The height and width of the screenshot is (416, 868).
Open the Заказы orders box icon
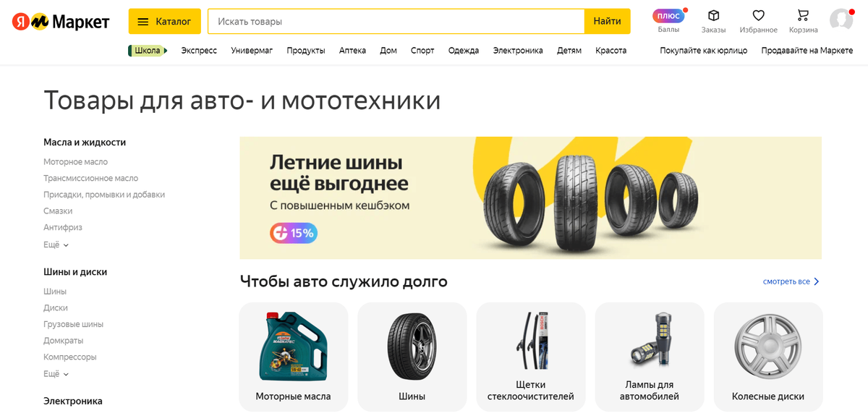pyautogui.click(x=713, y=15)
